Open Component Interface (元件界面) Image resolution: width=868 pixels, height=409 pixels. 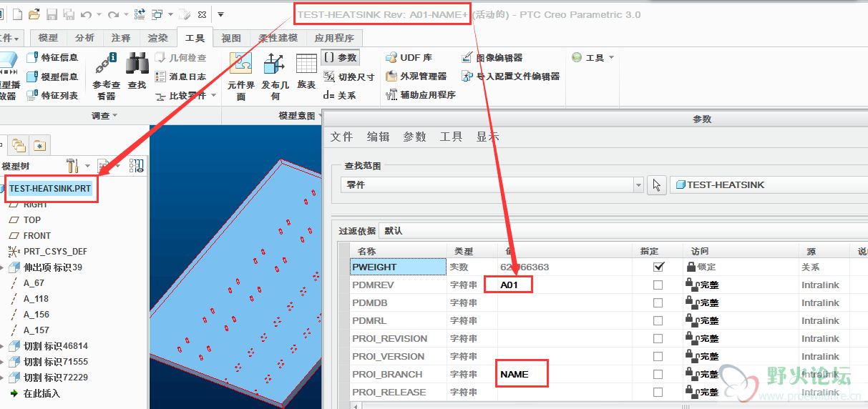click(241, 75)
